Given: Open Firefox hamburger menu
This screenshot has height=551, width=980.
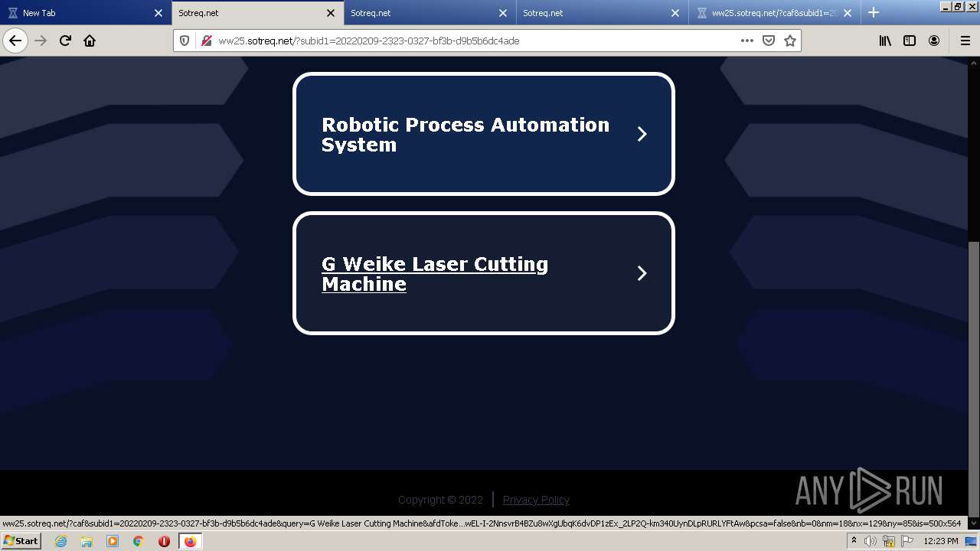Looking at the screenshot, I should tap(965, 41).
